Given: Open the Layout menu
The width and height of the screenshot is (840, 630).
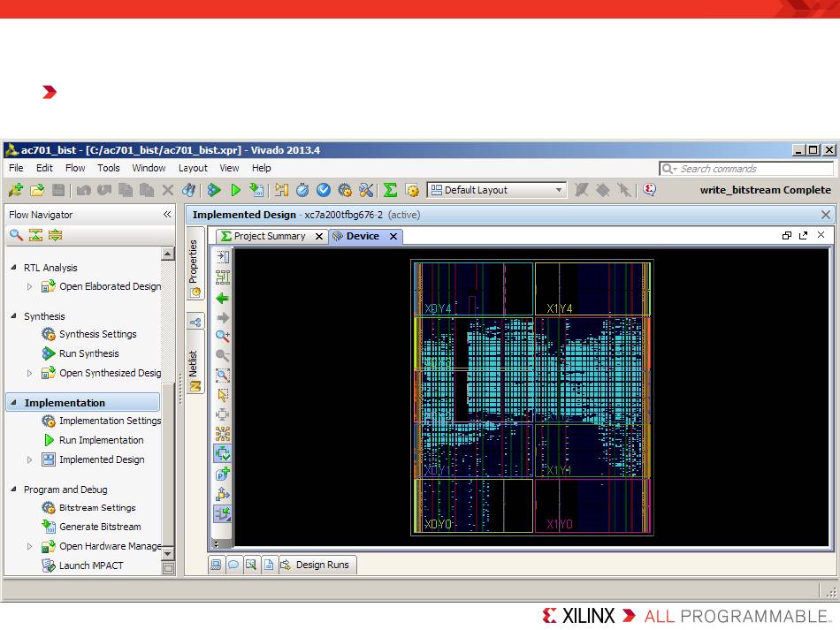Looking at the screenshot, I should [x=193, y=168].
